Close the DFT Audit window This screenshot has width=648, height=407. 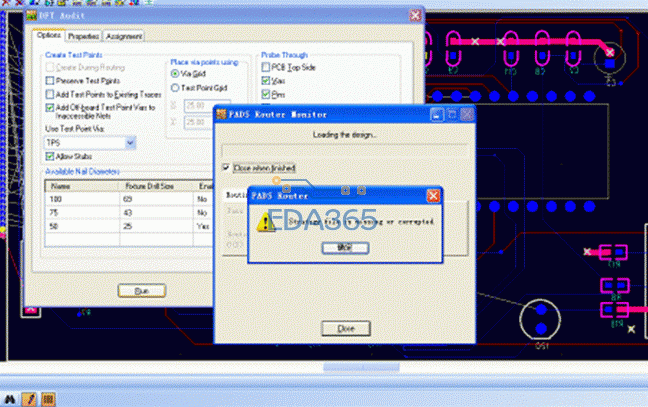point(415,16)
